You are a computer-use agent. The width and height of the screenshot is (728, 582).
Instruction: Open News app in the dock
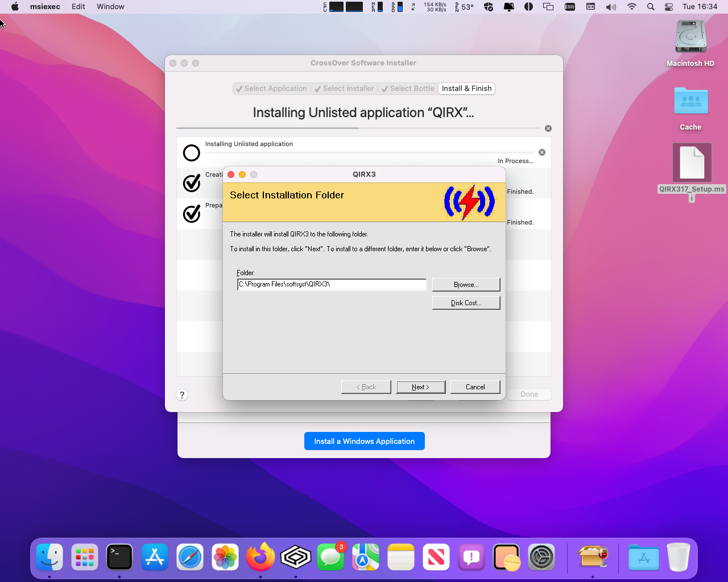[436, 557]
